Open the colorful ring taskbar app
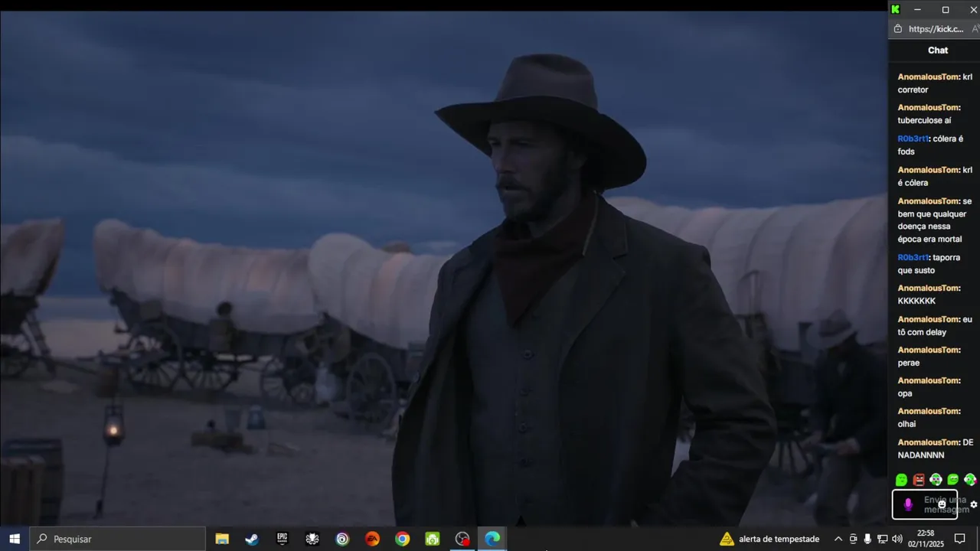Screen dimensions: 980x551 pos(342,539)
